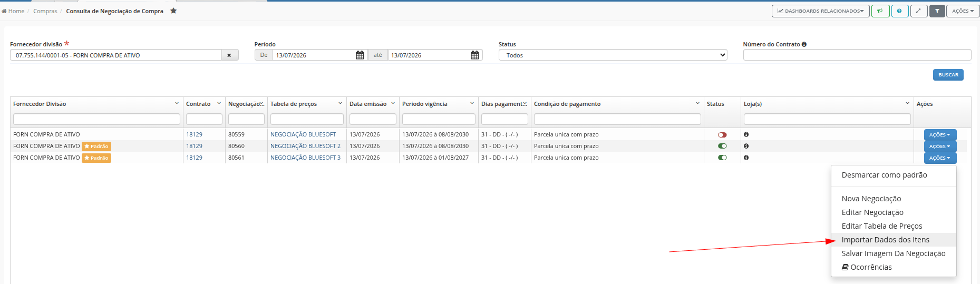This screenshot has height=284, width=980.
Task: Click Loja(s) info icon for negotiation 80561
Action: click(746, 158)
